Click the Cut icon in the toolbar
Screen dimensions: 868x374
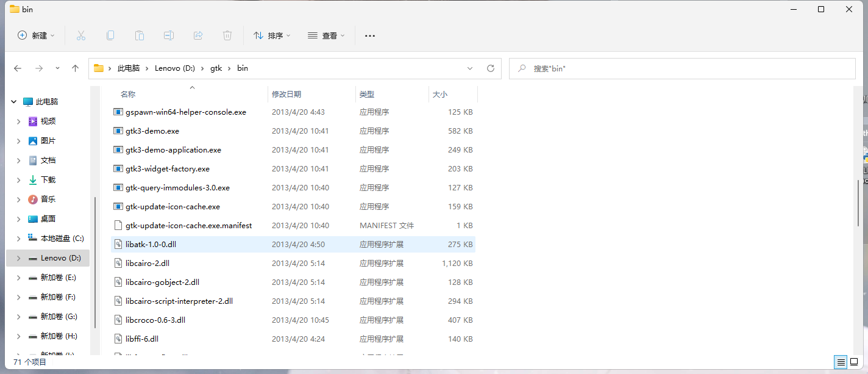click(81, 35)
